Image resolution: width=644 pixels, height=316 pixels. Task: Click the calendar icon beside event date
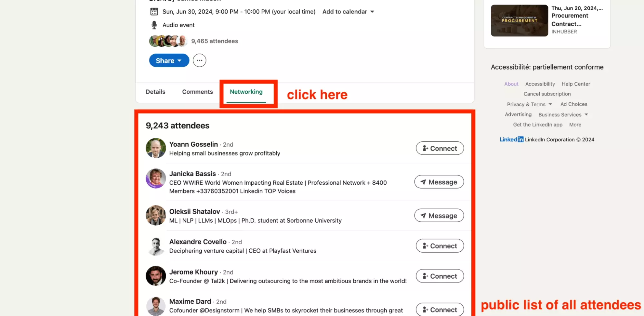[x=154, y=12]
